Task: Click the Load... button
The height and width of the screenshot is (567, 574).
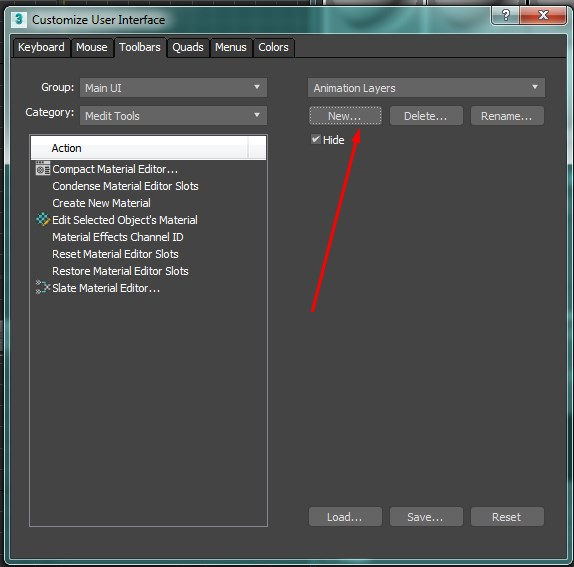Action: pos(345,516)
